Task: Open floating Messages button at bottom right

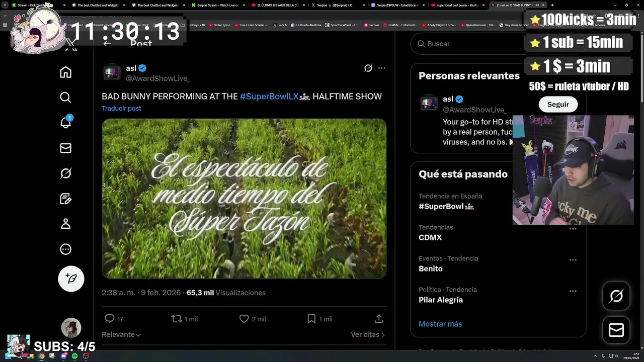Action: point(616,330)
